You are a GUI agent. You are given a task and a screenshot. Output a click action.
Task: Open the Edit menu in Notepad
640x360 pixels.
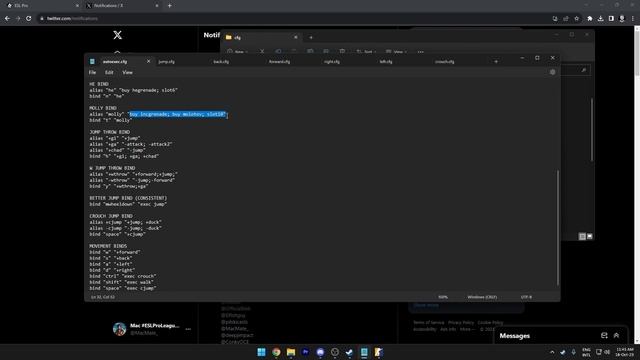(x=109, y=72)
